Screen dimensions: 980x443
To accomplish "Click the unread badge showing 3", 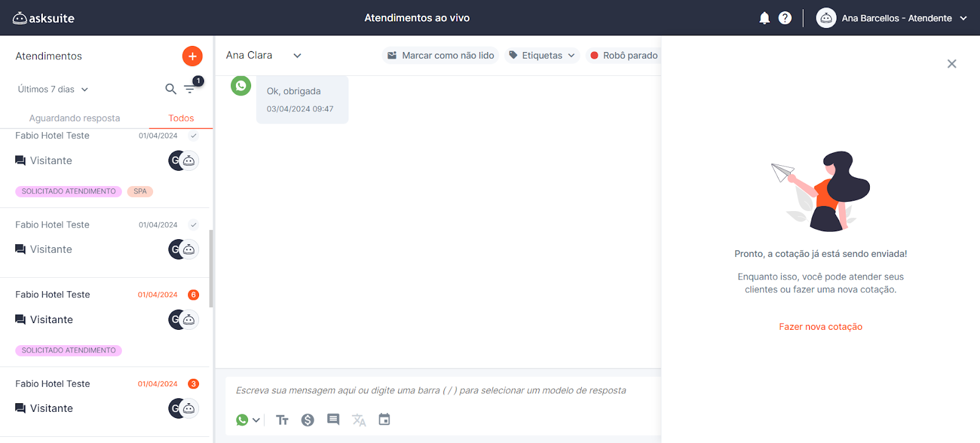I will pyautogui.click(x=194, y=384).
